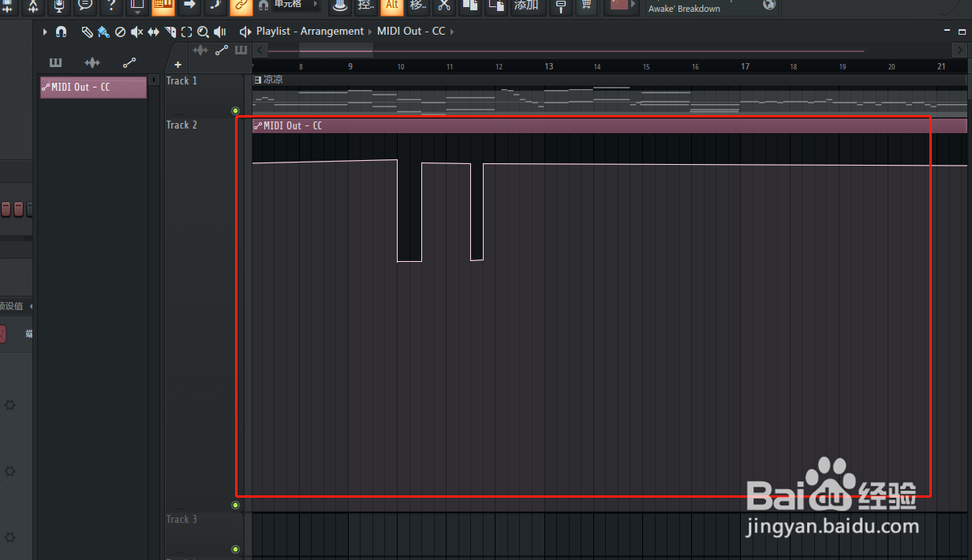The width and height of the screenshot is (972, 560).
Task: Click the pin icon in top toolbar
Action: pyautogui.click(x=561, y=6)
